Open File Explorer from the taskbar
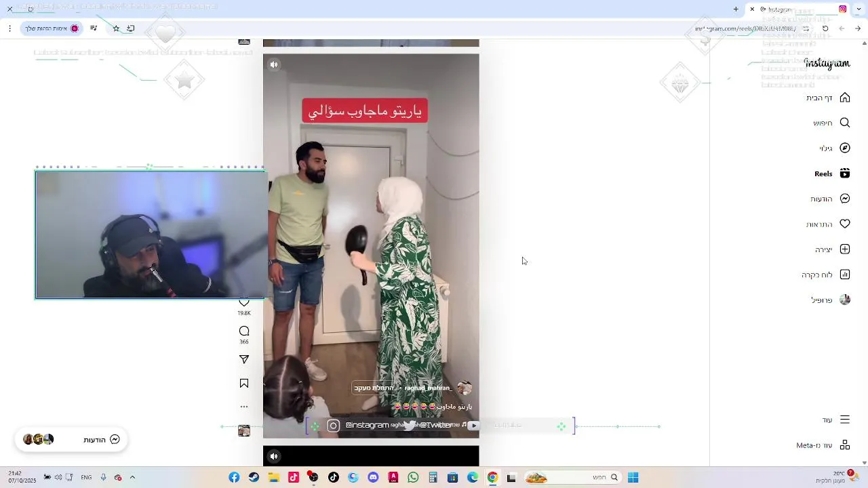The width and height of the screenshot is (868, 488). tap(273, 478)
